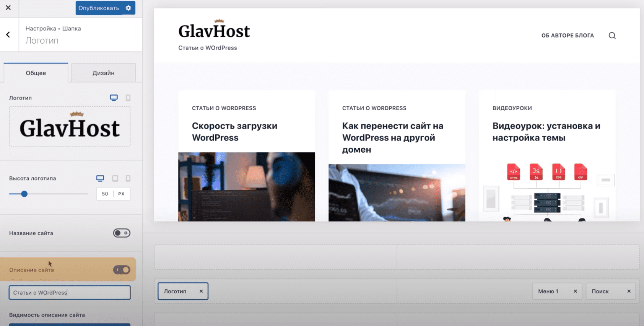644x326 pixels.
Task: Click the site description text field
Action: (x=70, y=293)
